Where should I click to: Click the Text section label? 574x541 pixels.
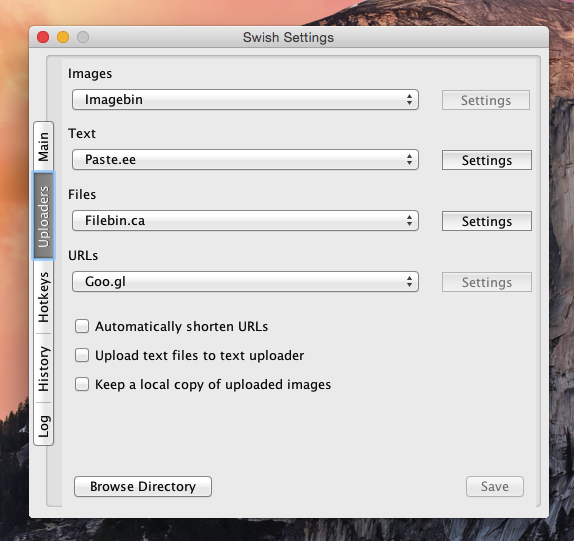pos(82,134)
